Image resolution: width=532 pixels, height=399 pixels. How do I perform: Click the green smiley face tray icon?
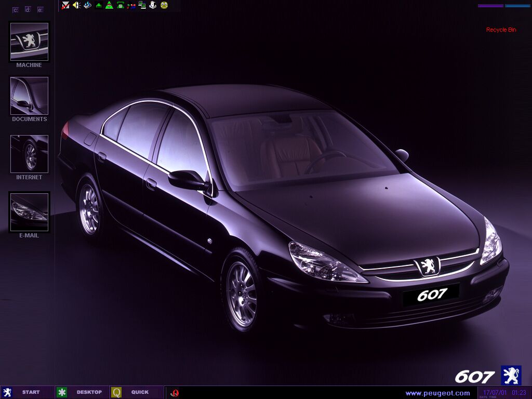pos(164,5)
